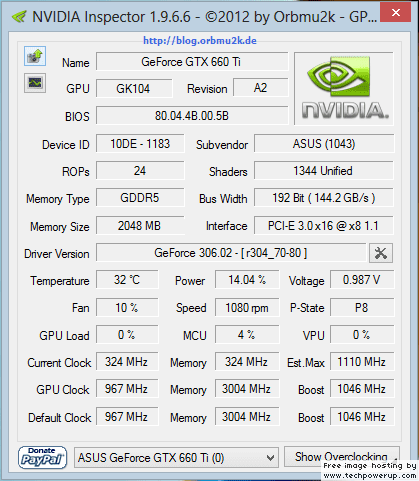This screenshot has height=481, width=419.
Task: Click Driver Version GeForce 306.02 field
Action: pyautogui.click(x=231, y=253)
